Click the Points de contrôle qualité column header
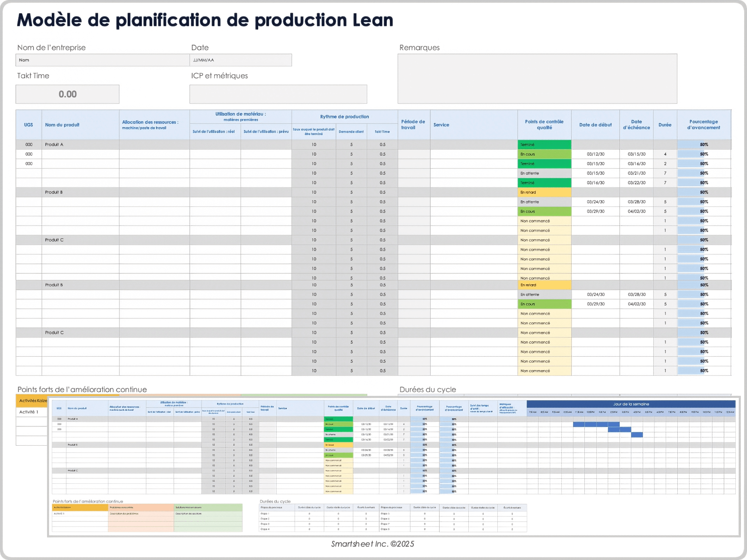Screen dimensions: 747x560 click(544, 124)
